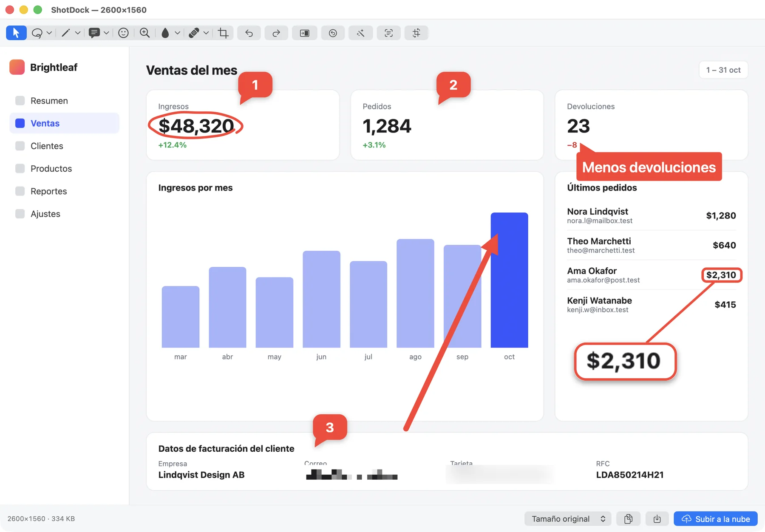Save the image with the download button
This screenshot has width=765, height=532.
pyautogui.click(x=657, y=519)
